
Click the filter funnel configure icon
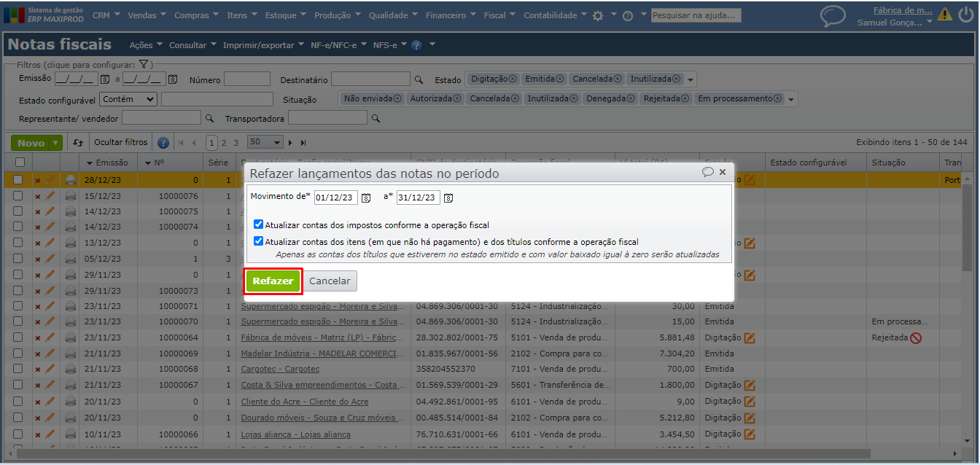coord(144,64)
